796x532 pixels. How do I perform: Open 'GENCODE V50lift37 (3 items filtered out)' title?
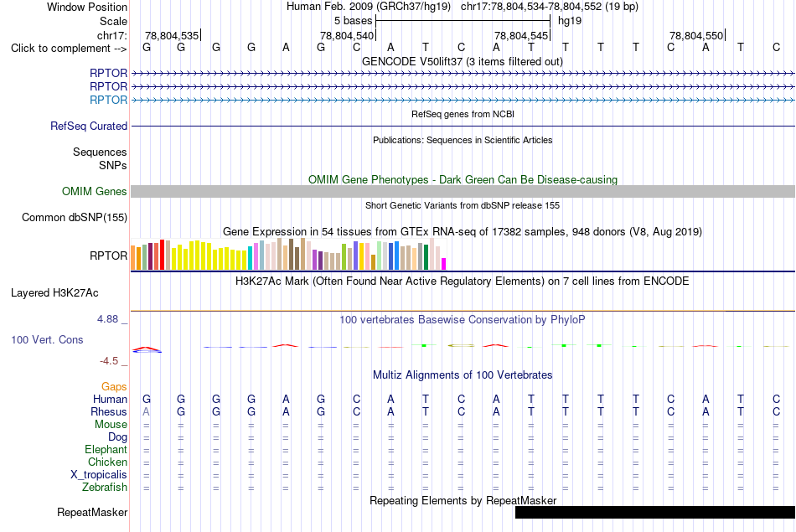[x=463, y=61]
